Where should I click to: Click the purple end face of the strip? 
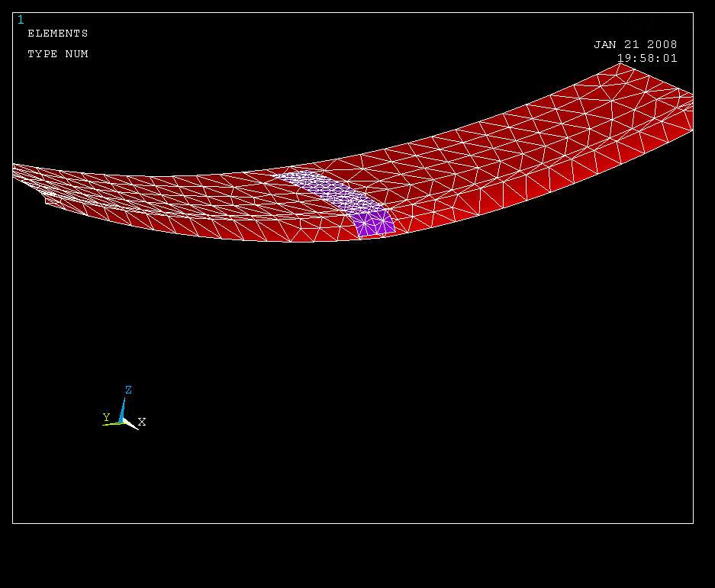(374, 223)
